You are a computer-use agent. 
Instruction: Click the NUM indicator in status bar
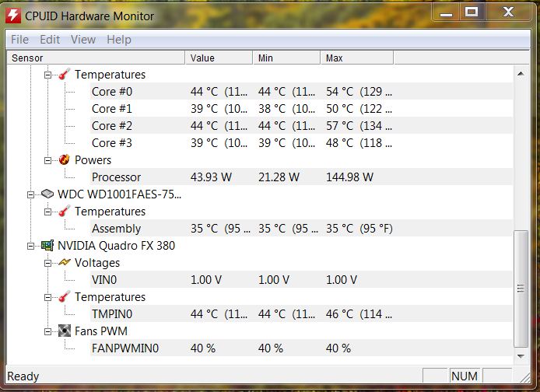[x=465, y=376]
